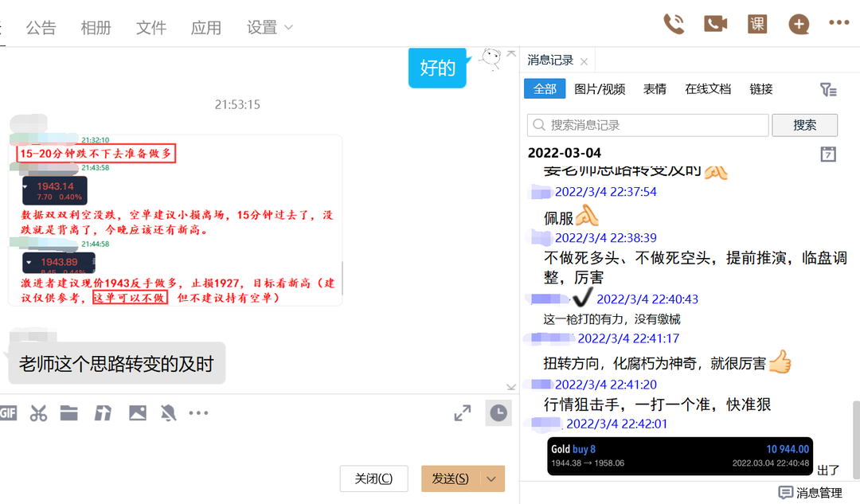The image size is (860, 504).
Task: Click the 好的 message bubble
Action: (x=437, y=68)
